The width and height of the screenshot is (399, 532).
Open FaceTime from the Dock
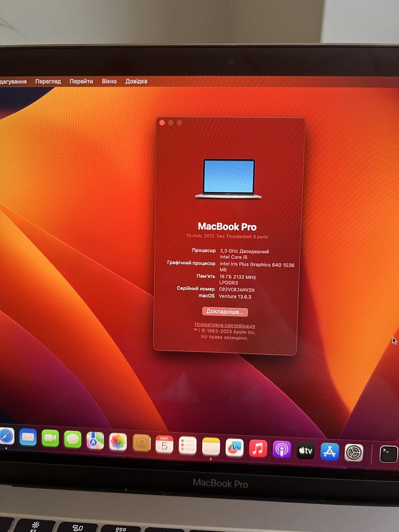(x=50, y=438)
